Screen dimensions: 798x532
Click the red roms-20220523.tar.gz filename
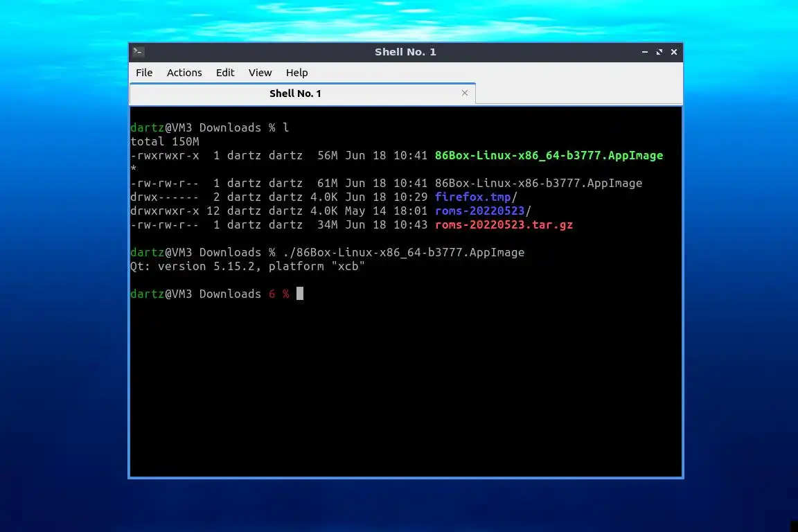[504, 224]
